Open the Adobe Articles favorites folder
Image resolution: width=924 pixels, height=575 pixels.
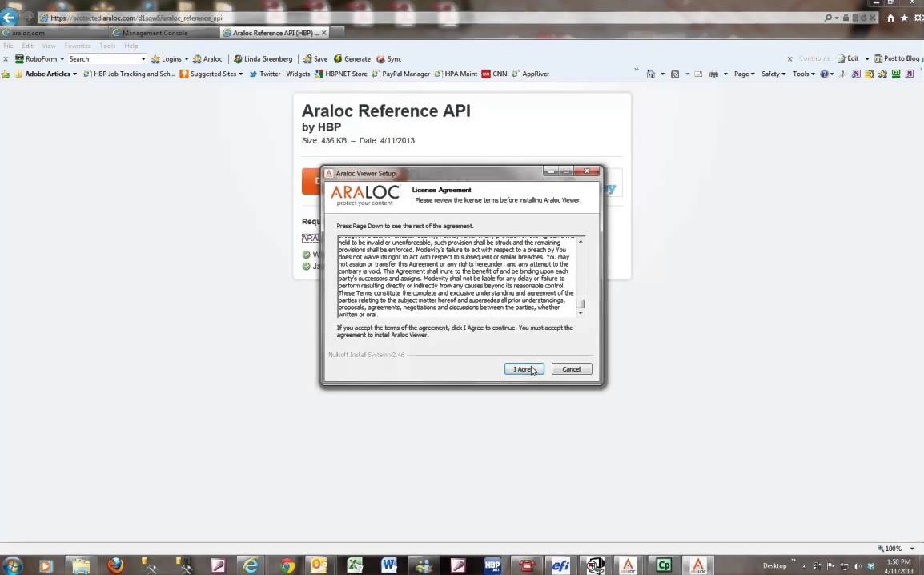click(46, 74)
